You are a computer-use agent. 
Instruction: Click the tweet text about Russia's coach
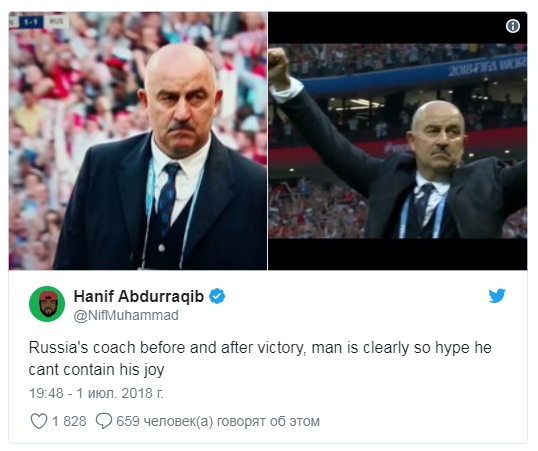[260, 358]
